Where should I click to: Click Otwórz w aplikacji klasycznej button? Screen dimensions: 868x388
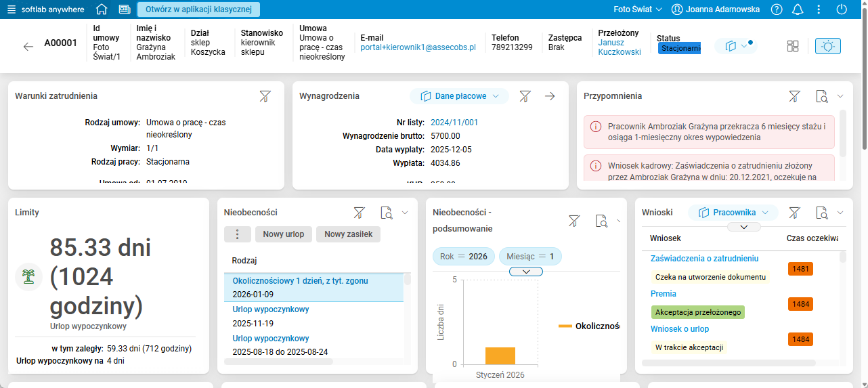click(x=198, y=9)
